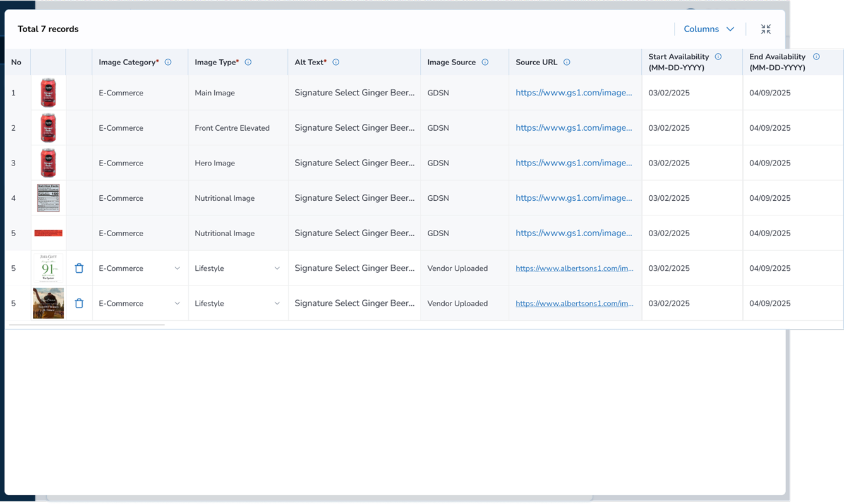Click the horizontal scrollbar below the table

click(x=87, y=325)
